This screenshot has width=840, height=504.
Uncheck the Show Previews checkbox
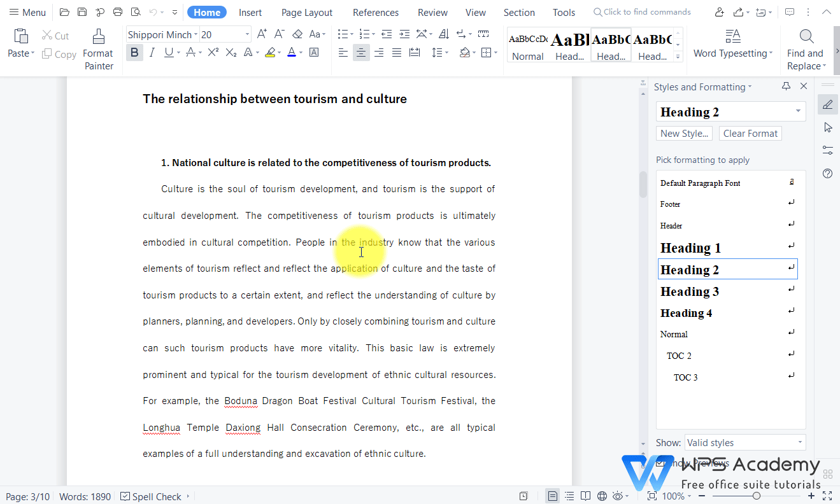660,463
